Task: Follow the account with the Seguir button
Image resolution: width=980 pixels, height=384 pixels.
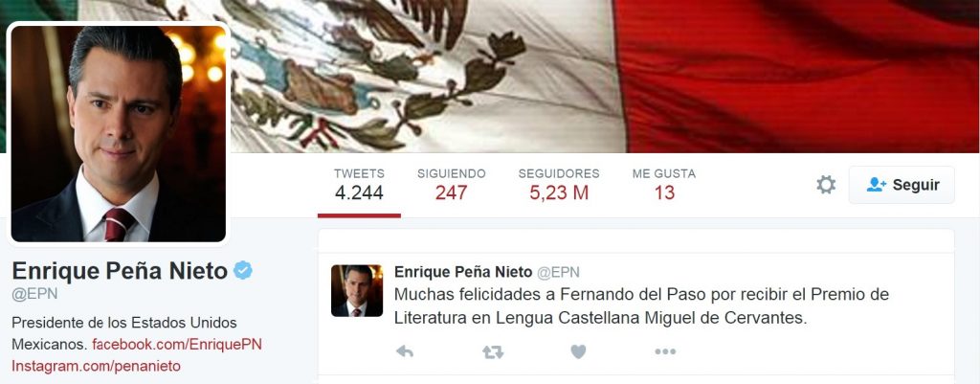Action: tap(902, 185)
